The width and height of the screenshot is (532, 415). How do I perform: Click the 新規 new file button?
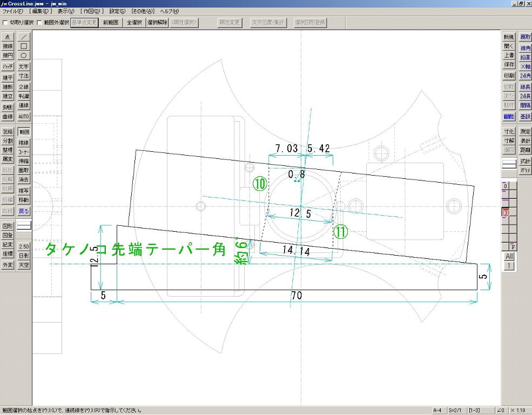tap(509, 37)
